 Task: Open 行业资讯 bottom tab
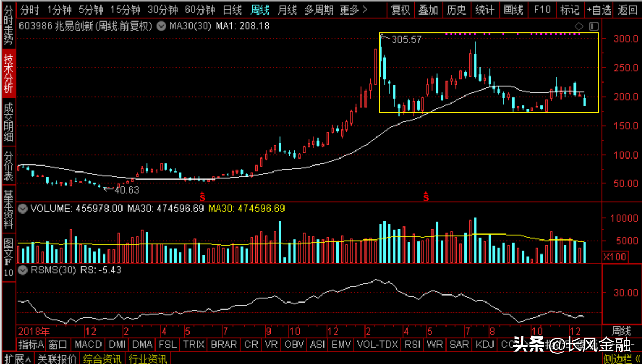coord(147,359)
